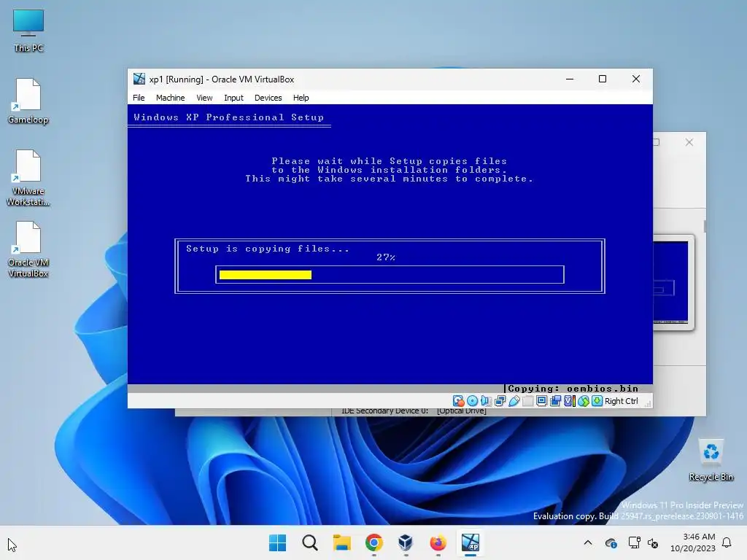Click the mouse integration status icon
The width and height of the screenshot is (747, 560).
[583, 401]
